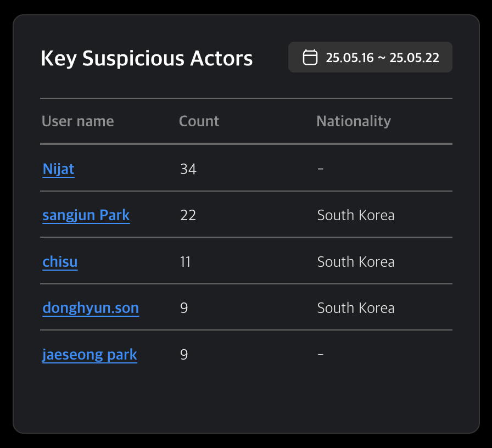
Task: Open the date range picker button
Action: click(370, 57)
